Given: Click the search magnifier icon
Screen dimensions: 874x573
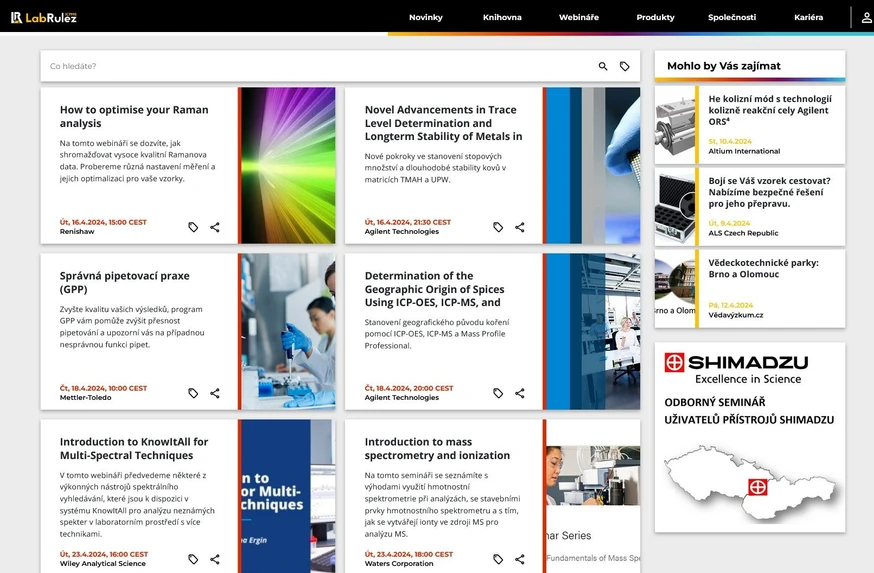Looking at the screenshot, I should coord(603,66).
